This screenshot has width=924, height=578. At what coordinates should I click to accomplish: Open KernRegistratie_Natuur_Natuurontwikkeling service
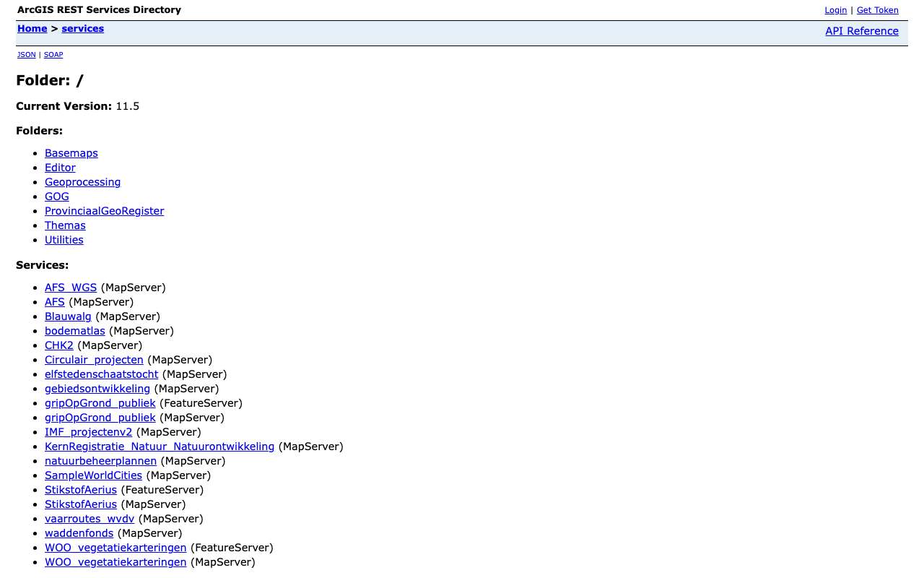pos(160,447)
